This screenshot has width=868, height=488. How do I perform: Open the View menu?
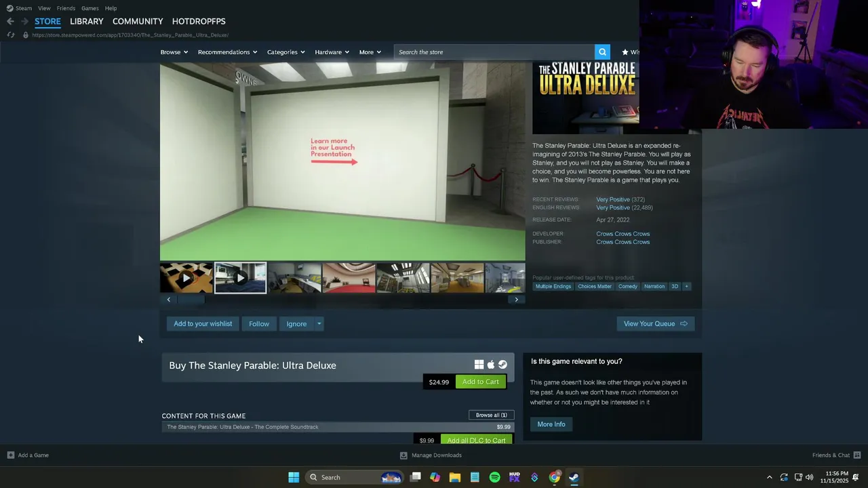click(44, 8)
